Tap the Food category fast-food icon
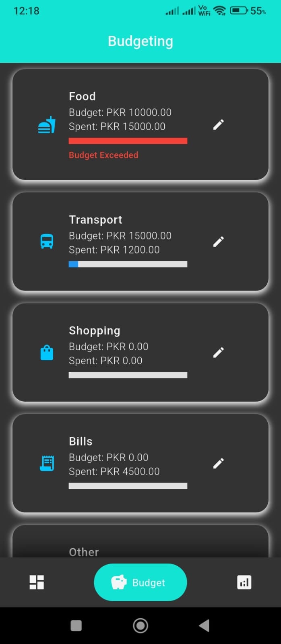Image resolution: width=281 pixels, height=644 pixels. [x=47, y=125]
